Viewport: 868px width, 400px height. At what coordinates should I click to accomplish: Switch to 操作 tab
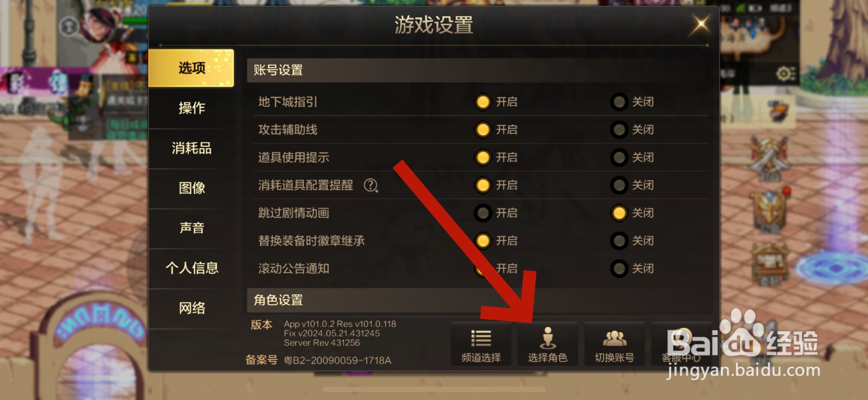(x=192, y=108)
